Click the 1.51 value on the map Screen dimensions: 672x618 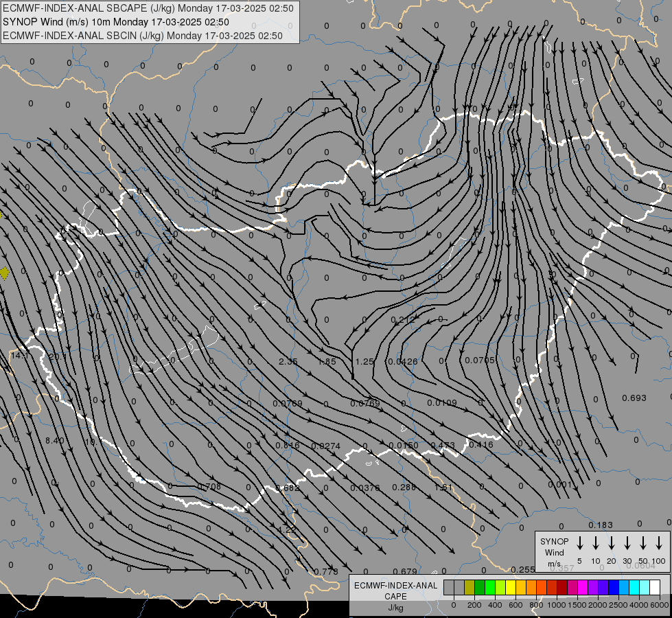pyautogui.click(x=443, y=488)
